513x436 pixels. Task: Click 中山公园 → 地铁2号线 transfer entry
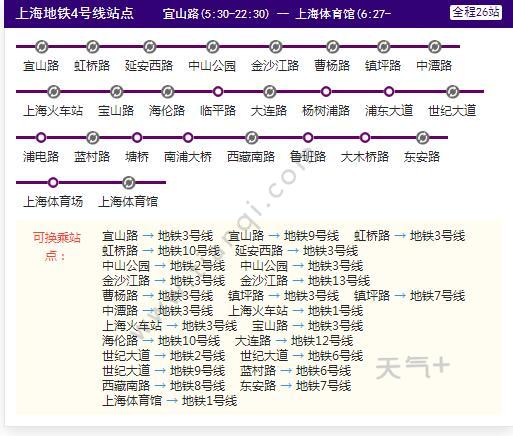[163, 266]
